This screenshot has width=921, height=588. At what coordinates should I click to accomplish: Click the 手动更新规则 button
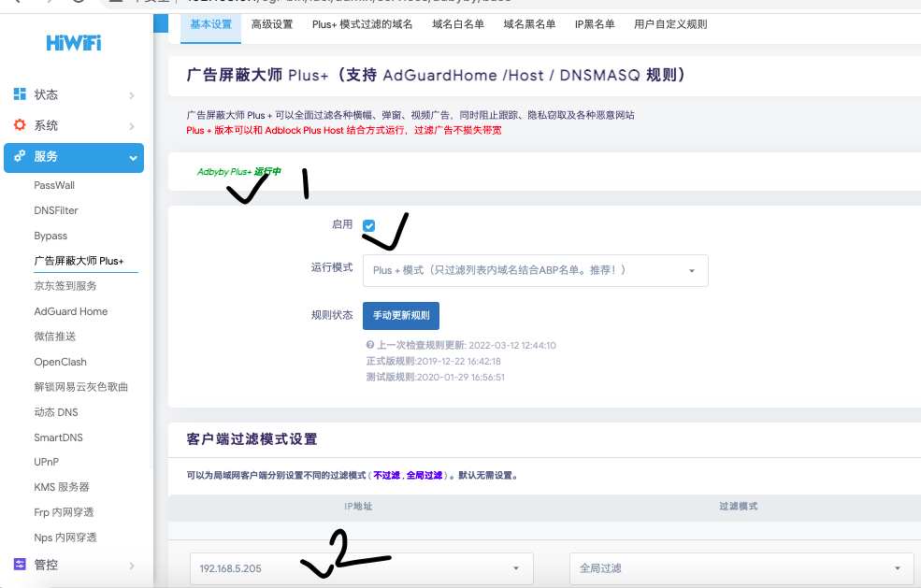401,315
